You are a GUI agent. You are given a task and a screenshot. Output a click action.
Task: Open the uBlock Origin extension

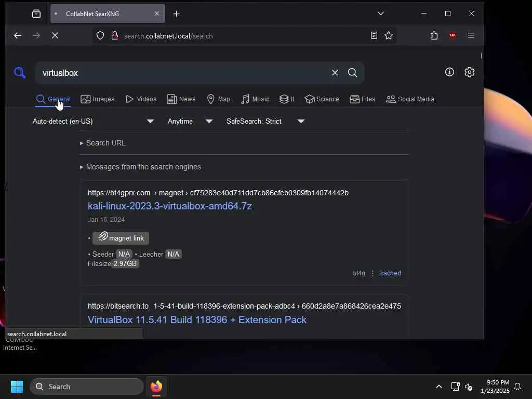453,35
